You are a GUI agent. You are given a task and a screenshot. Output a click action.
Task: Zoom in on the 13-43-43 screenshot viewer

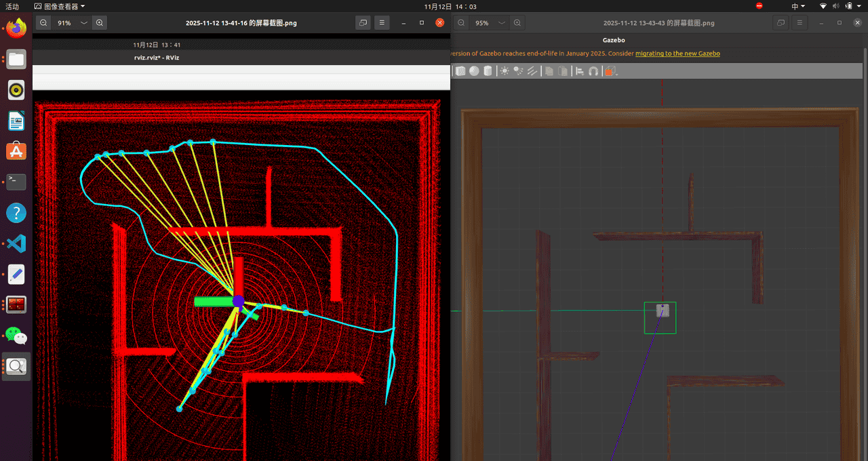click(517, 22)
